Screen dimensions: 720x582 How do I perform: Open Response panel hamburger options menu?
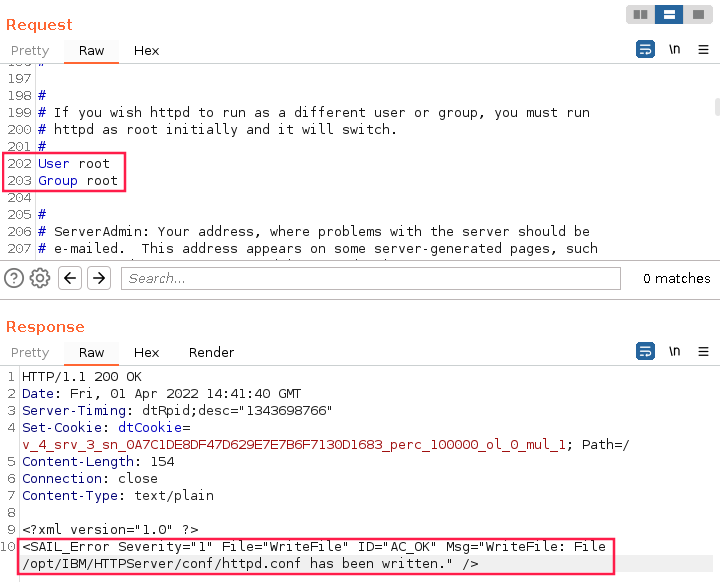point(704,351)
